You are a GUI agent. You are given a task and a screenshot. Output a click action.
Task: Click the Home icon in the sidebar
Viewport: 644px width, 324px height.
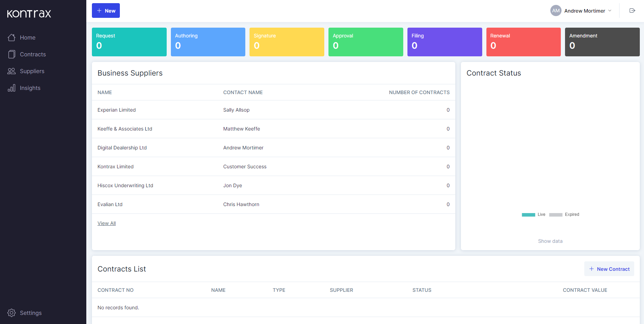(x=12, y=37)
